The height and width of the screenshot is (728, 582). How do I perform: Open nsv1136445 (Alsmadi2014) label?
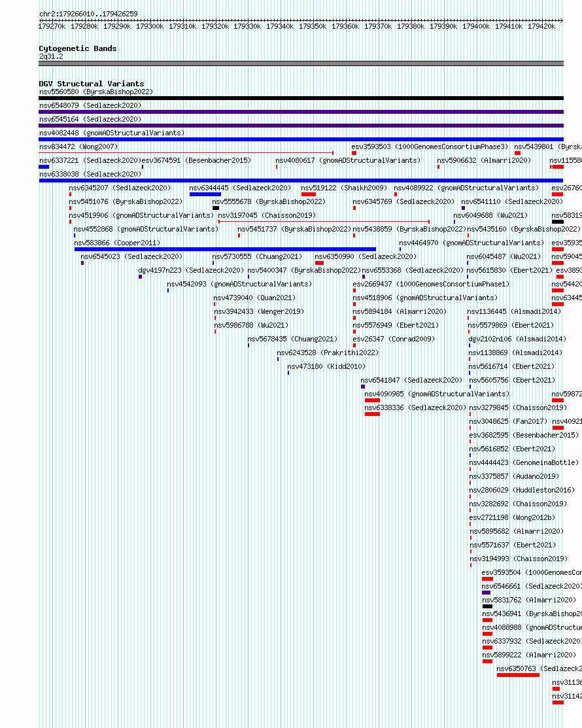point(514,311)
